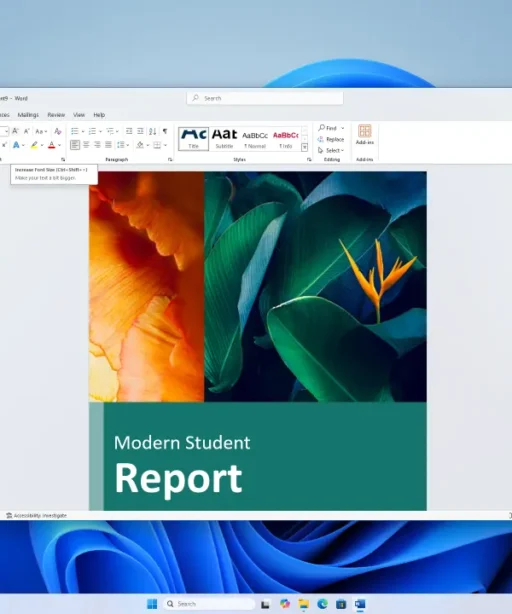
Task: Expand the bullets dropdown arrow
Action: click(x=83, y=132)
